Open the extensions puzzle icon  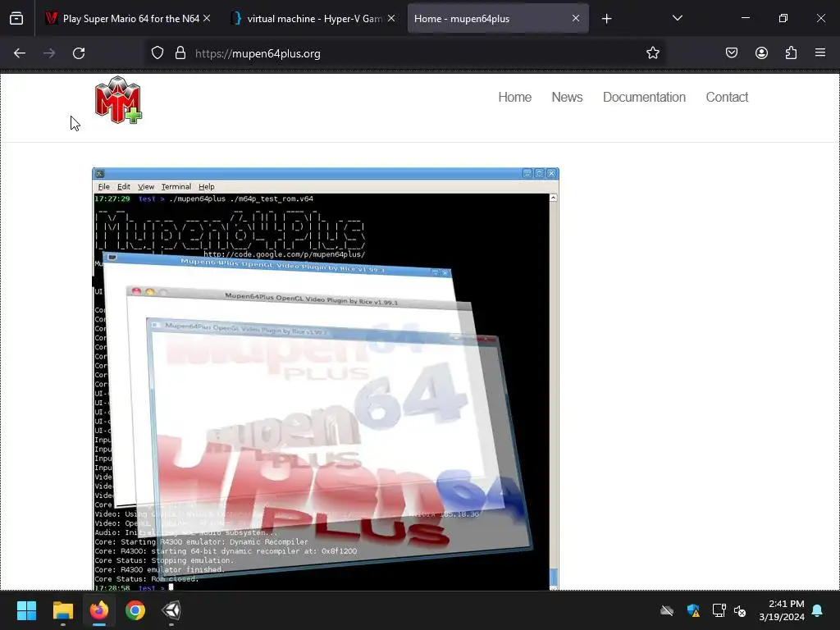pyautogui.click(x=792, y=53)
